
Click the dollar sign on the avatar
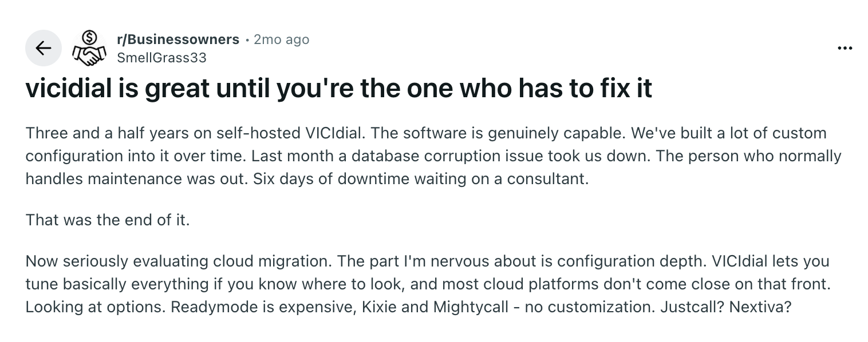(89, 38)
